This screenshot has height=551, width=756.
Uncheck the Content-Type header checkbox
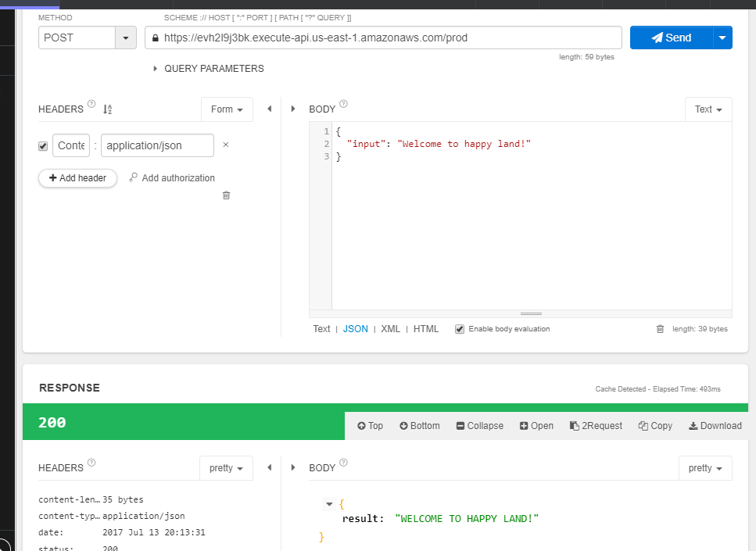(x=43, y=145)
